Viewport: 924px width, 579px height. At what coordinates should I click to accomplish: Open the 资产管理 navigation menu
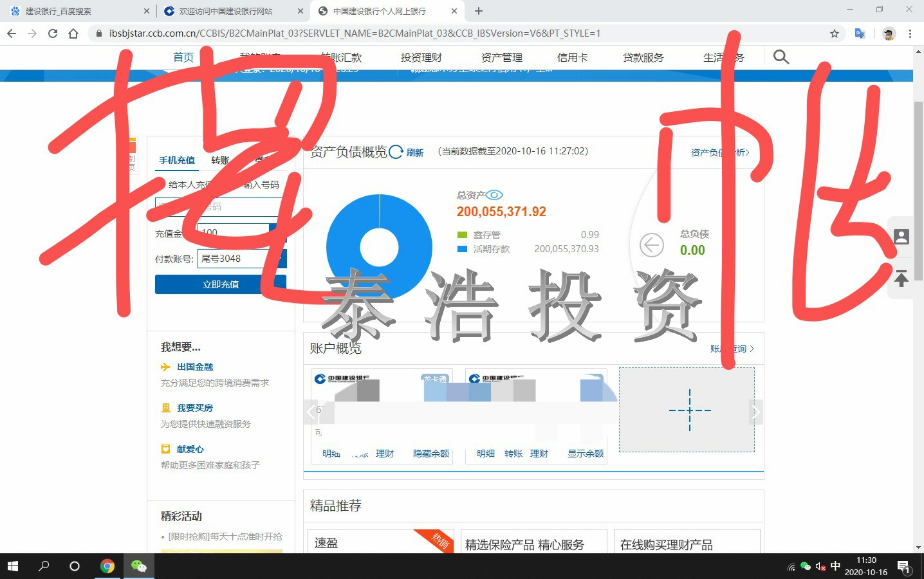[x=502, y=57]
